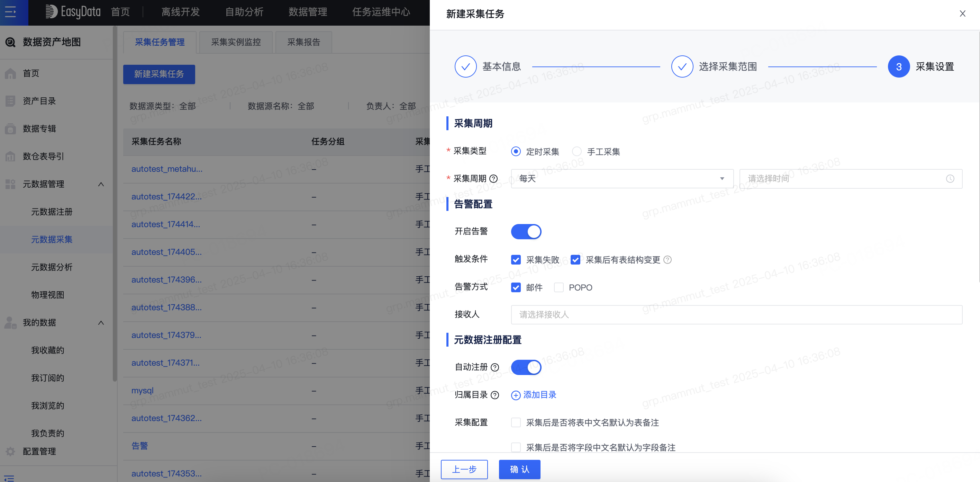980x482 pixels.
Task: Click the 基本信息 step checkmark circle
Action: click(x=465, y=66)
